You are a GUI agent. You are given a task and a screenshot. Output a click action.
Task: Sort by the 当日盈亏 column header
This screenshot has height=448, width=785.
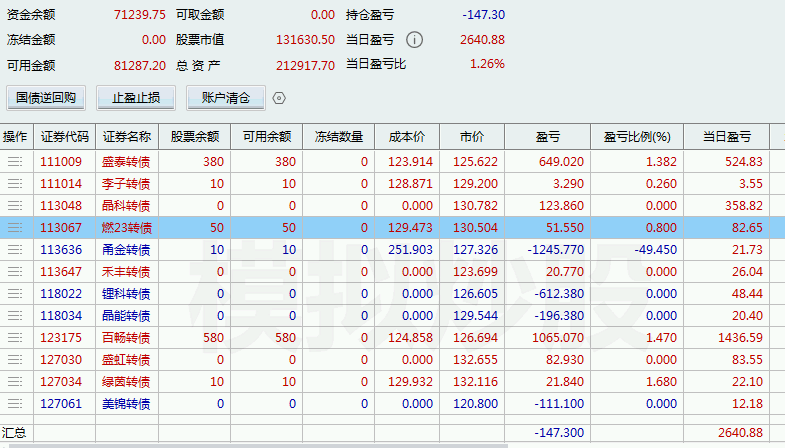click(726, 137)
